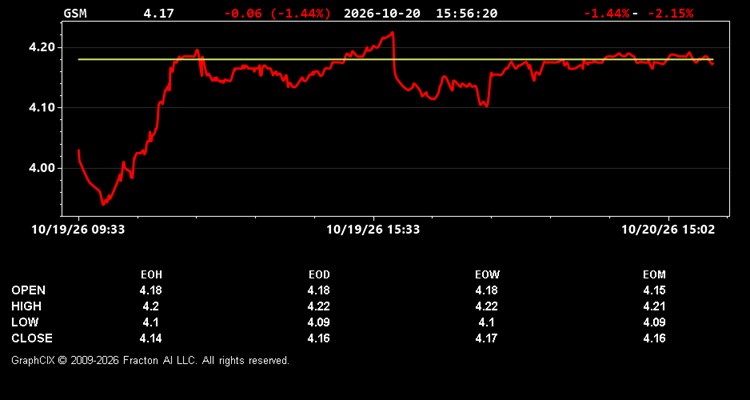Viewport: 750px width, 400px height.
Task: Click the EOW LOW value 4.1
Action: (x=486, y=322)
